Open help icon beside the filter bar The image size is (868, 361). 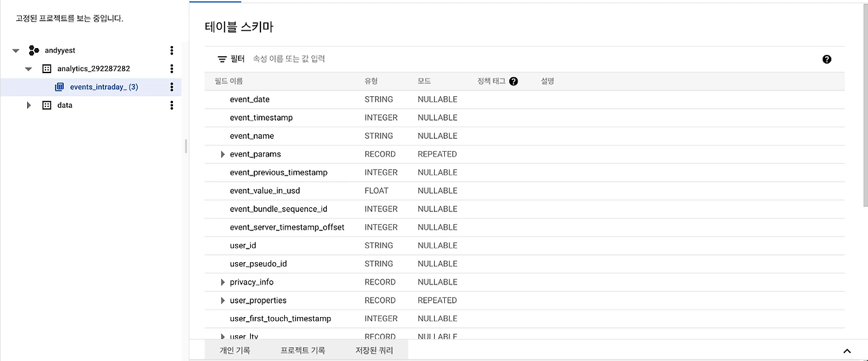(x=827, y=59)
